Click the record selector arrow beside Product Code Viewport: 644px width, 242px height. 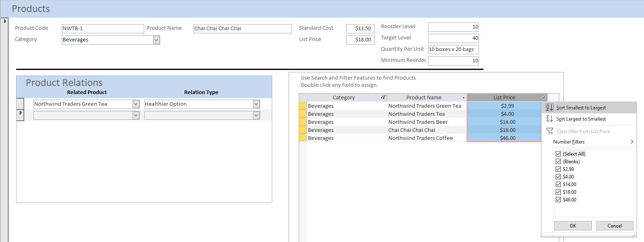pyautogui.click(x=5, y=21)
